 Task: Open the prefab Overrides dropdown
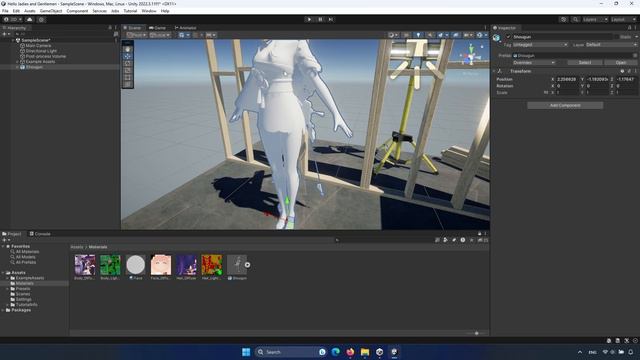(x=533, y=62)
